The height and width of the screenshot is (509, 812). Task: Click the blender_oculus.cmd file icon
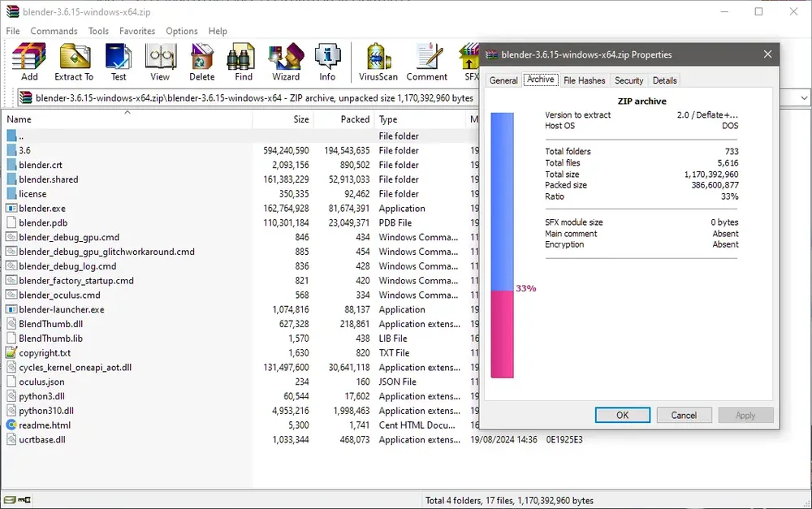[11, 295]
